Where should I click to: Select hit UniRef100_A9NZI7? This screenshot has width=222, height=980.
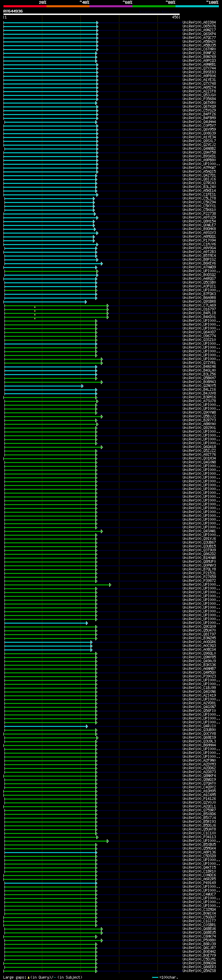point(199,30)
